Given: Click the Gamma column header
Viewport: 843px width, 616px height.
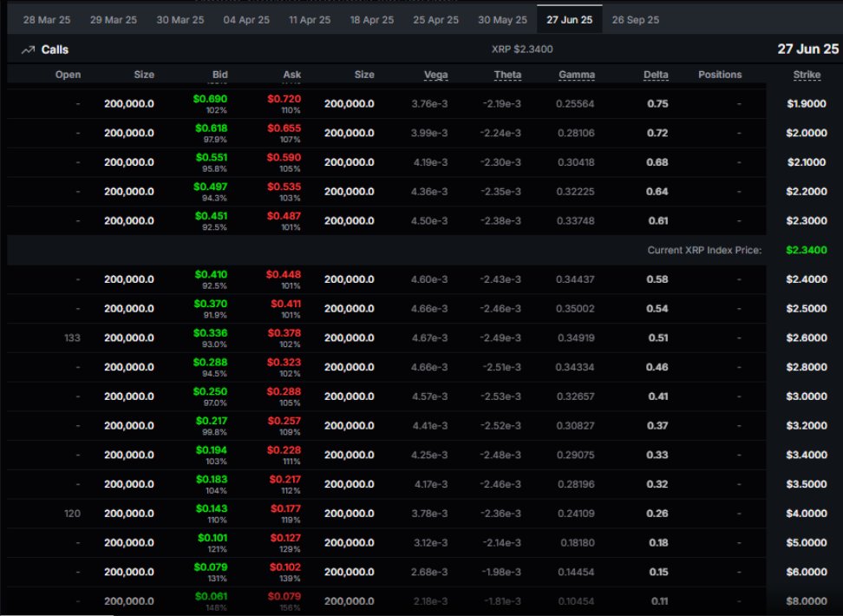Looking at the screenshot, I should point(577,75).
